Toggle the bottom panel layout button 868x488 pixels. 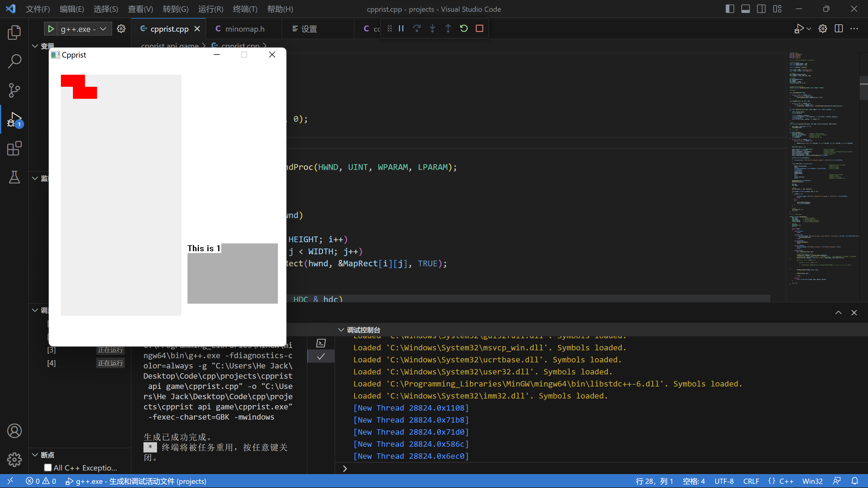[x=746, y=9]
